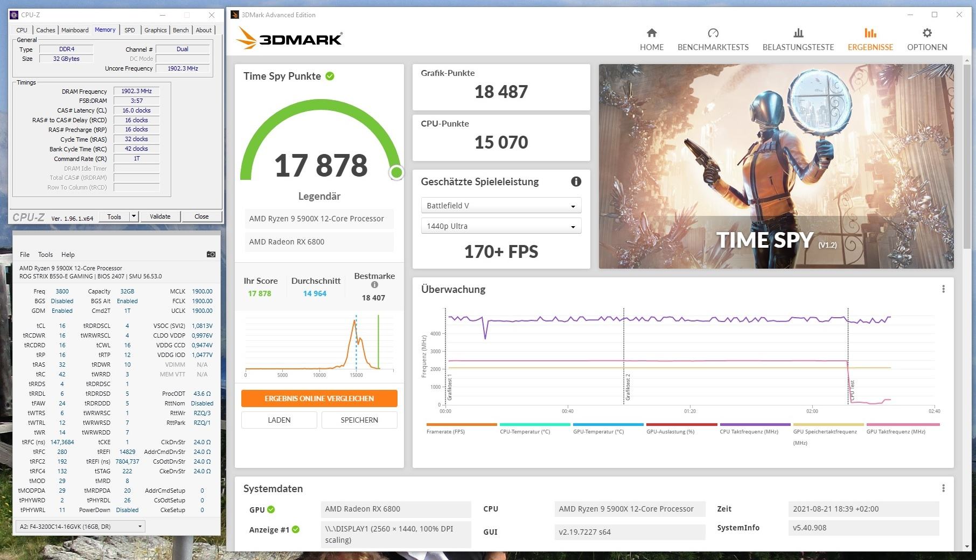
Task: Toggle the Framerate (FPS) legend color bar
Action: point(462,424)
